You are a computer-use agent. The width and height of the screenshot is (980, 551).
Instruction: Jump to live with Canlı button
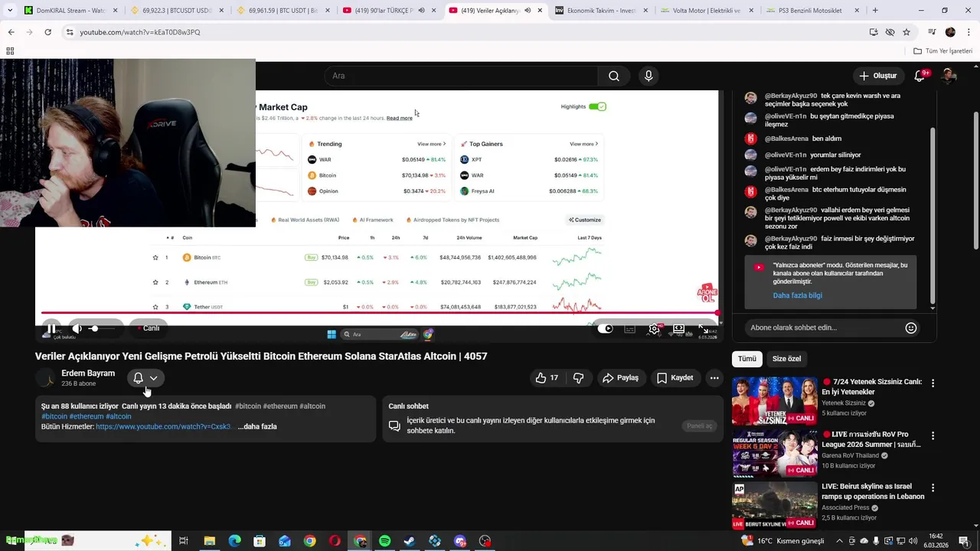pos(147,328)
